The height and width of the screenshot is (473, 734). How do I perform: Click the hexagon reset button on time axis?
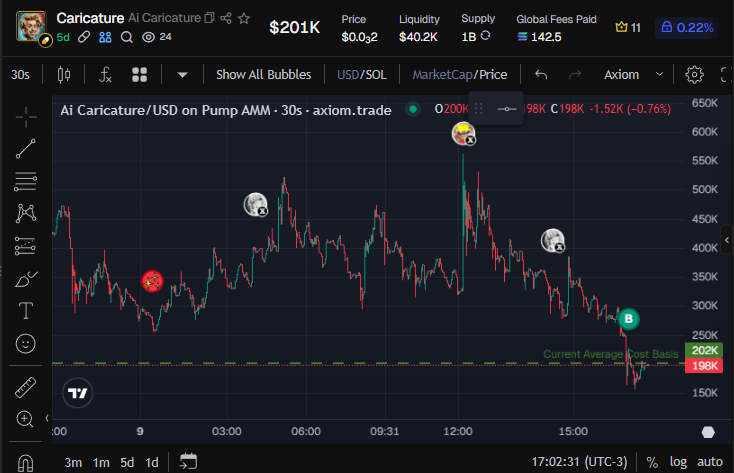coord(708,432)
